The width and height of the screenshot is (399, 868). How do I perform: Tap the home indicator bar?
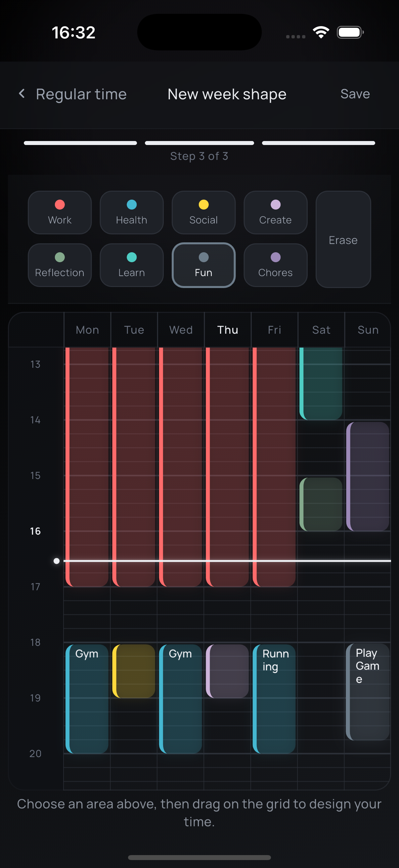199,857
